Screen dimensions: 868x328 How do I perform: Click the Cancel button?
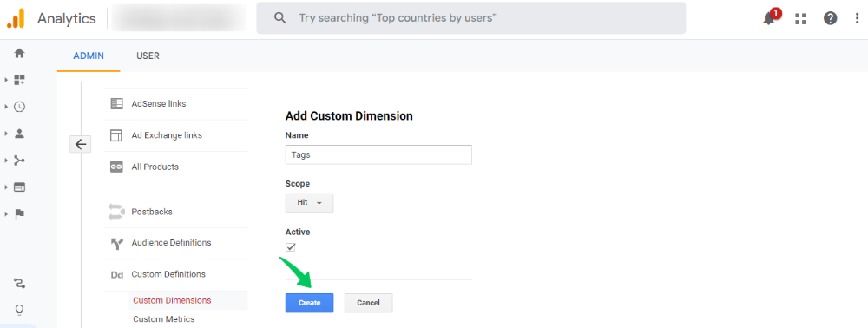point(369,303)
